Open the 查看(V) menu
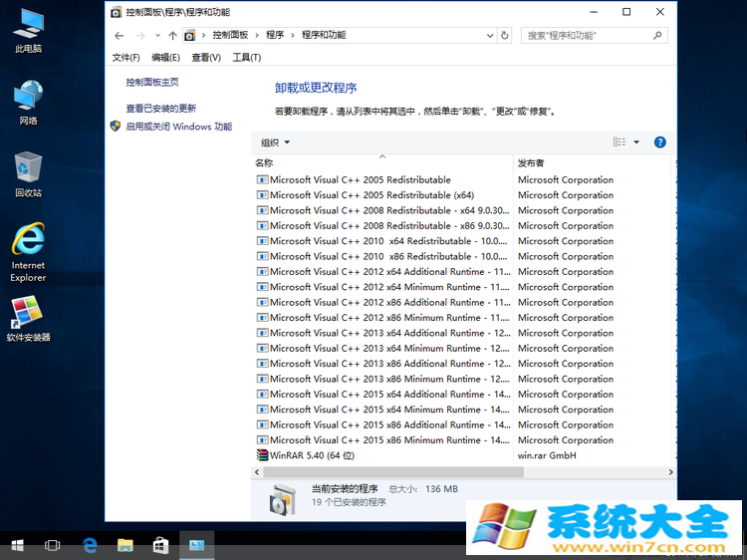This screenshot has height=560, width=747. 206,58
